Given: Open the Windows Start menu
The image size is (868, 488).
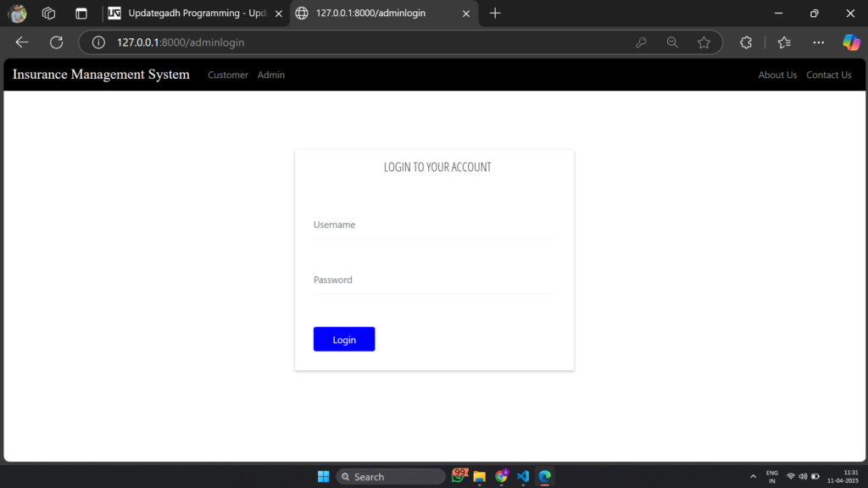Looking at the screenshot, I should (x=323, y=476).
